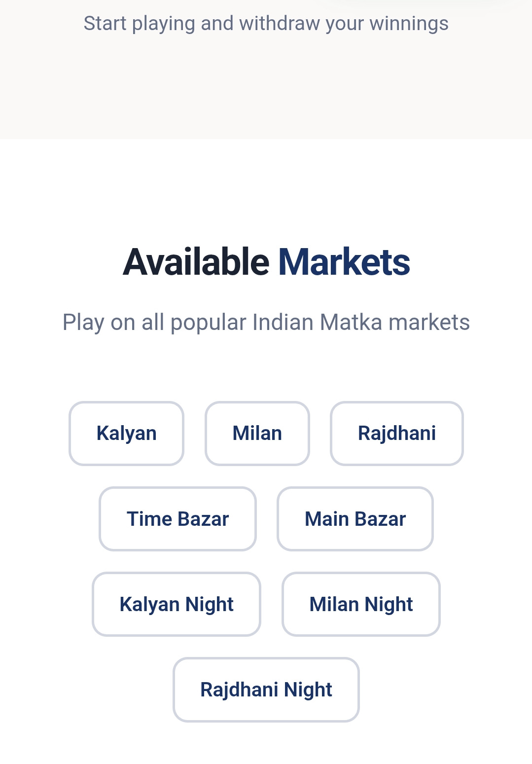Viewport: 532px width, 764px height.
Task: Tap the Time Bazar market
Action: (x=177, y=519)
